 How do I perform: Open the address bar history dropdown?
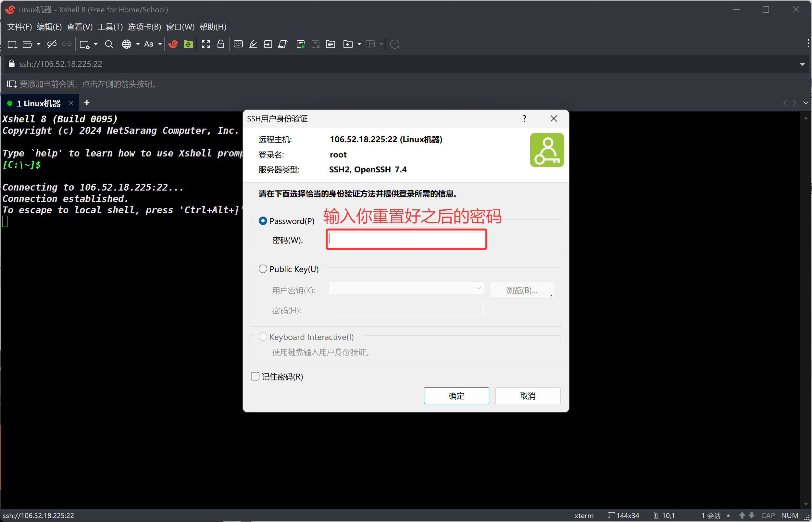(802, 64)
